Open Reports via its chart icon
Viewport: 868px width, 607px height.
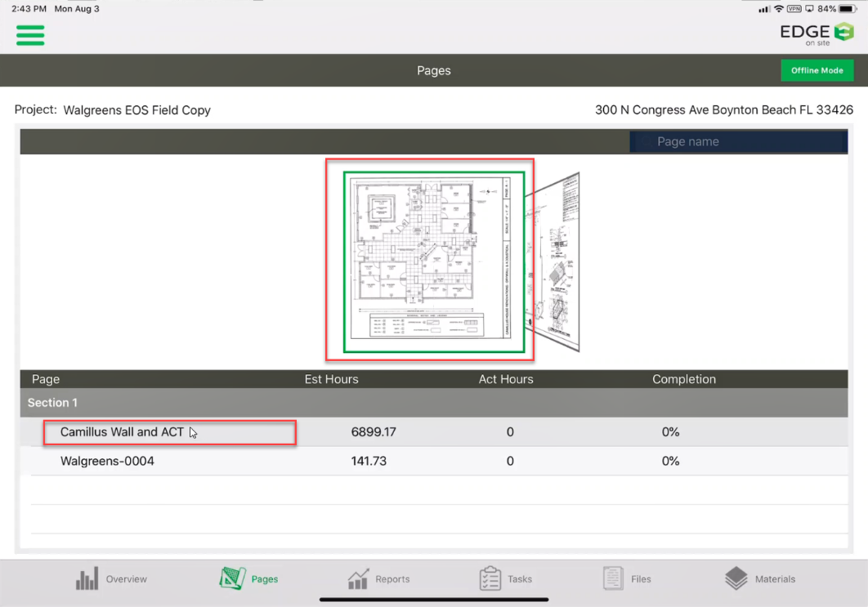pos(358,578)
